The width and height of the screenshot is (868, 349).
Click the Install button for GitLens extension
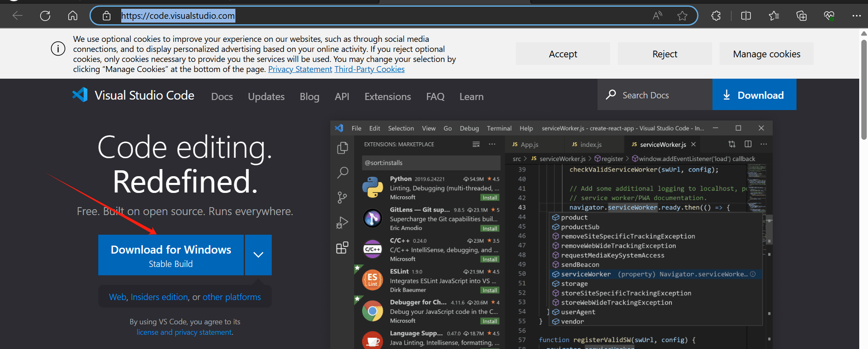490,229
